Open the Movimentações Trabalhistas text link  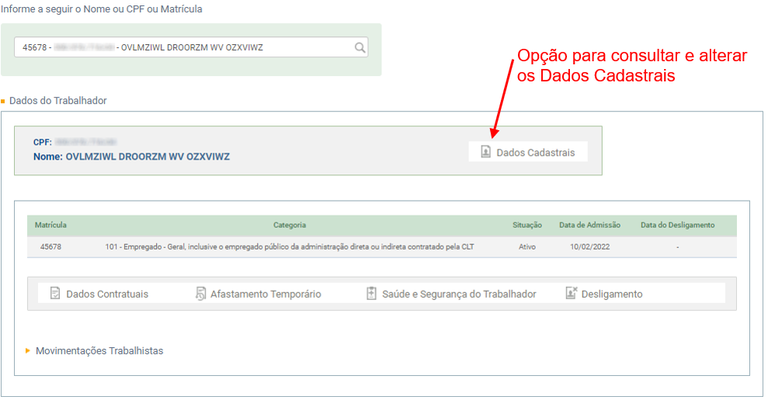(99, 351)
